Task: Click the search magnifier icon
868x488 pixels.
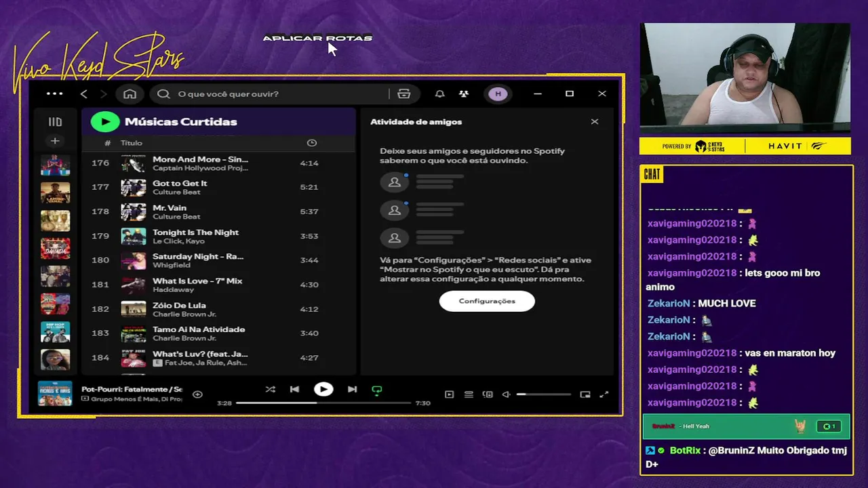Action: point(163,94)
